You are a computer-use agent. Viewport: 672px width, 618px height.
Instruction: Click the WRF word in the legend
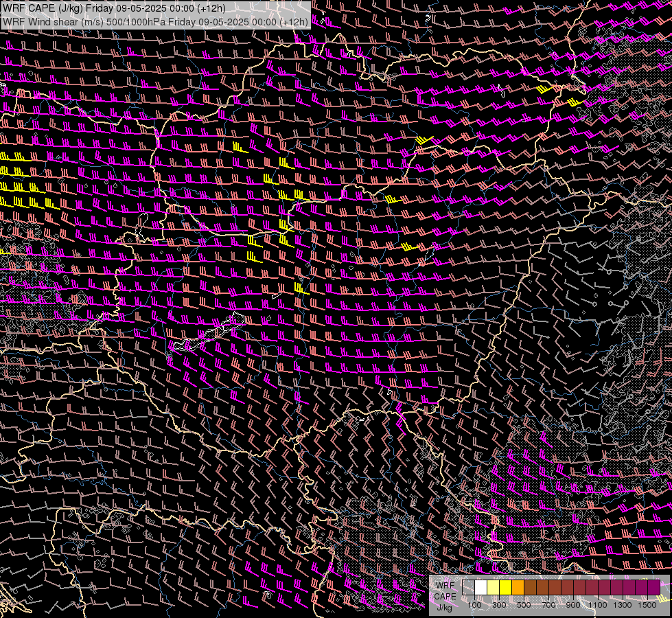click(445, 586)
